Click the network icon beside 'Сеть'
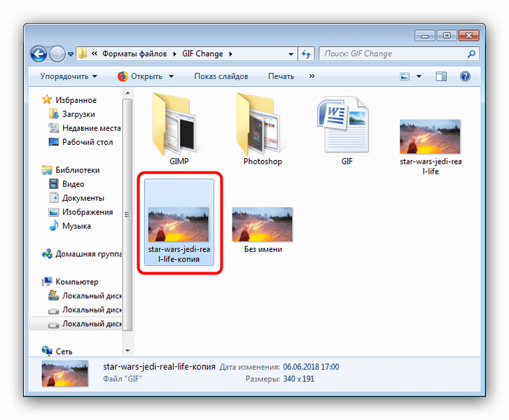The height and width of the screenshot is (420, 509). [47, 351]
